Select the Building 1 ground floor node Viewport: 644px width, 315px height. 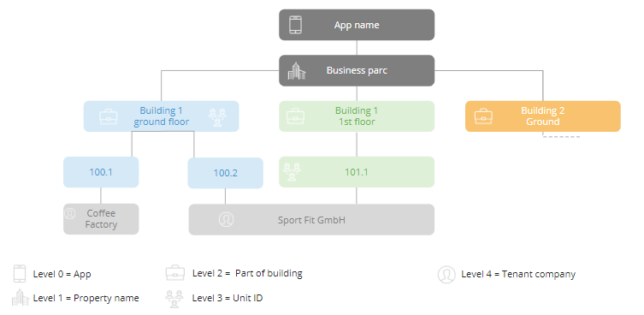point(162,116)
